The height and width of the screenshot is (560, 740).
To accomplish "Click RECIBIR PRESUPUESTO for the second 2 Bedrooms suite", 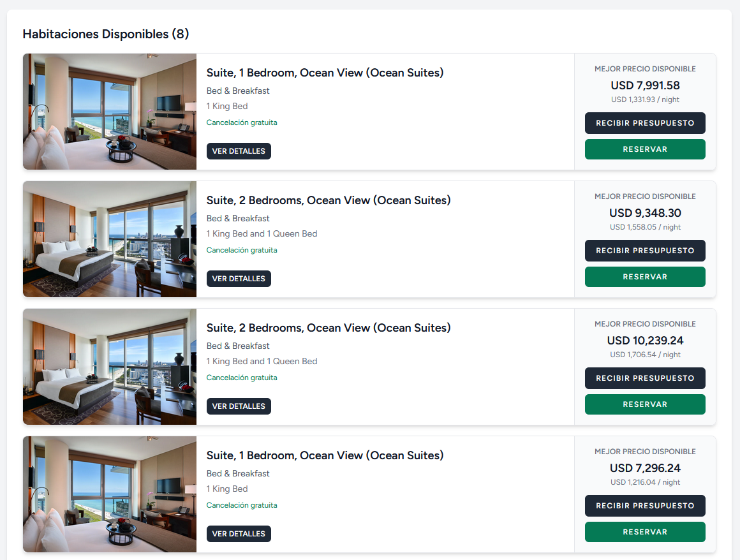I will pos(645,378).
